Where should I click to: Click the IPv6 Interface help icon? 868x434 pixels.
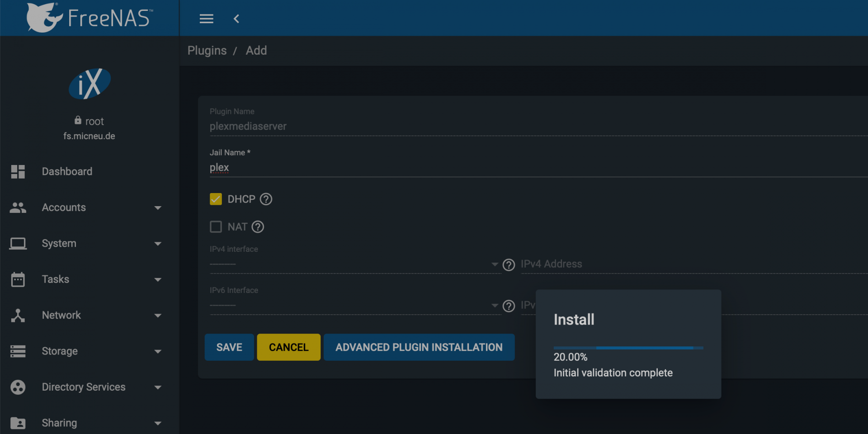click(509, 306)
